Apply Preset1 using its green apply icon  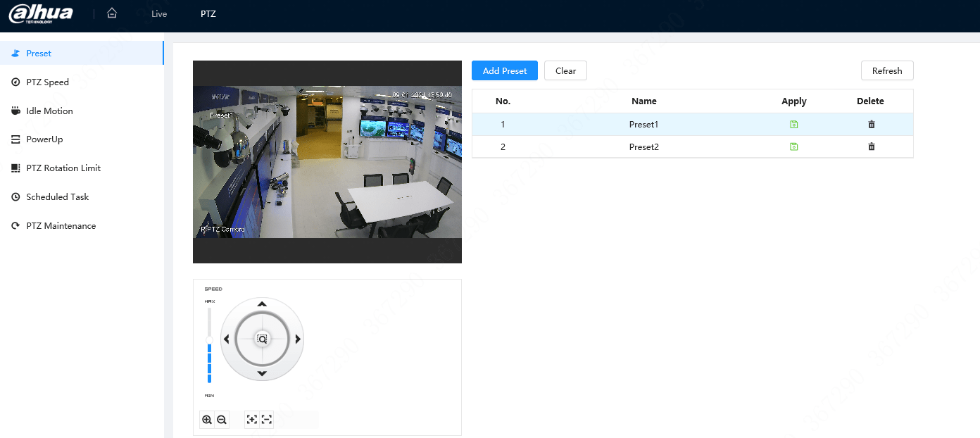(793, 124)
